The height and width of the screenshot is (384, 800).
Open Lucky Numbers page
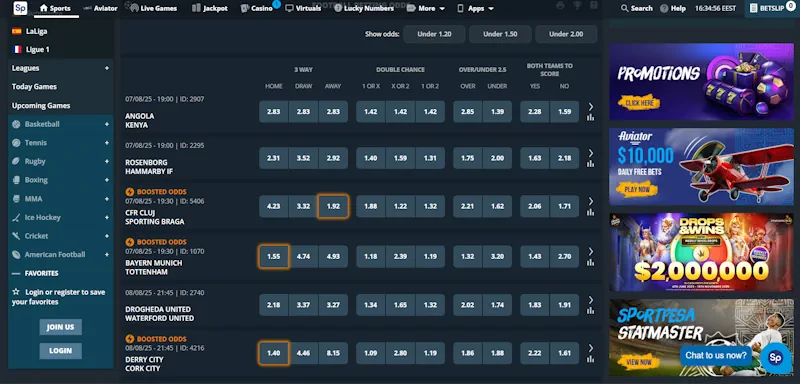[x=364, y=8]
